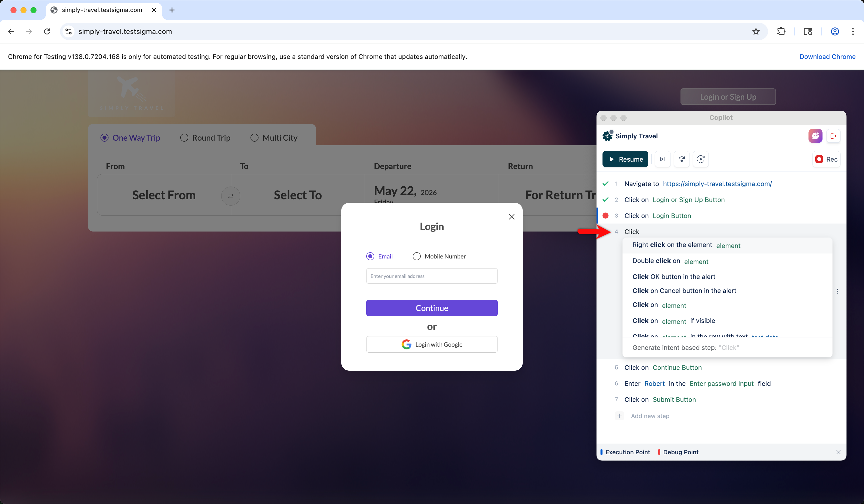Click the Simply Travel airplane logo
Image resolution: width=864 pixels, height=504 pixels.
(x=131, y=94)
